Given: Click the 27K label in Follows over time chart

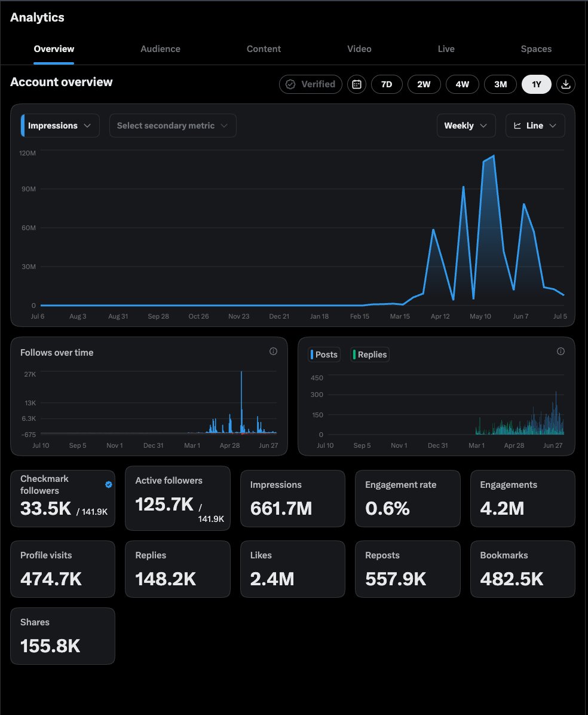Looking at the screenshot, I should [30, 374].
